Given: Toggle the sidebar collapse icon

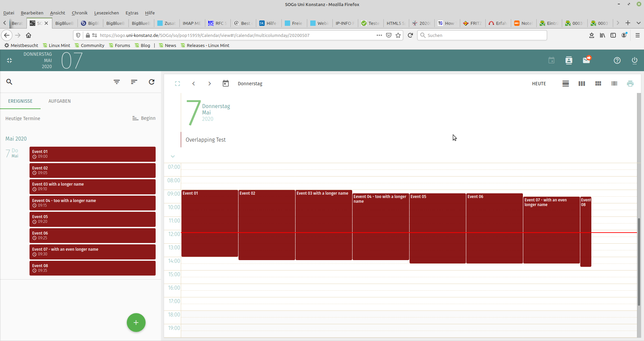Looking at the screenshot, I should click(9, 60).
